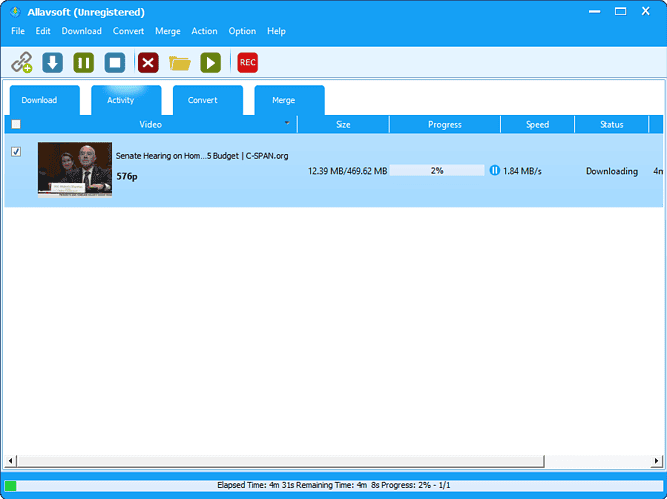Close the Allavsoft window

tap(646, 11)
